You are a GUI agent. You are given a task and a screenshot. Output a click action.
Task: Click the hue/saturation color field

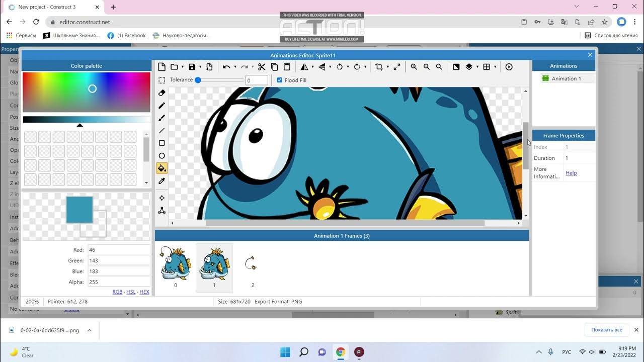pos(87,92)
